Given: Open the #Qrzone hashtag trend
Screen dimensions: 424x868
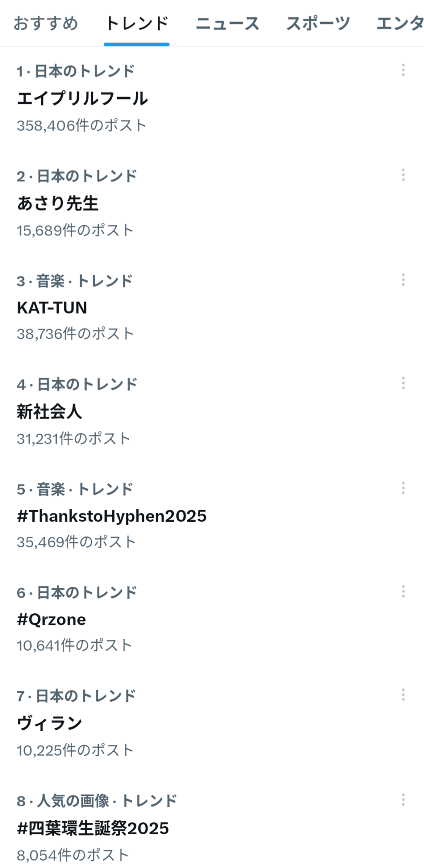Looking at the screenshot, I should (51, 619).
